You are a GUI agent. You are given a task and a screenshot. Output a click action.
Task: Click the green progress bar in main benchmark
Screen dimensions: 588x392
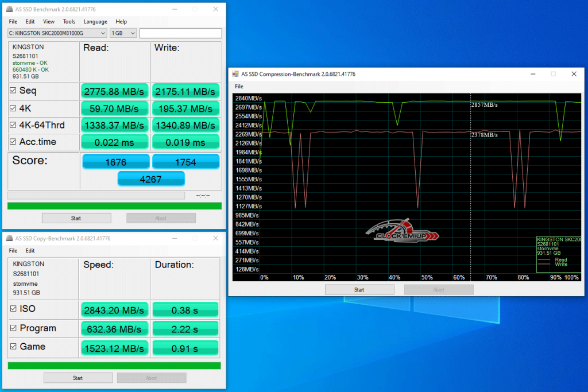[114, 206]
